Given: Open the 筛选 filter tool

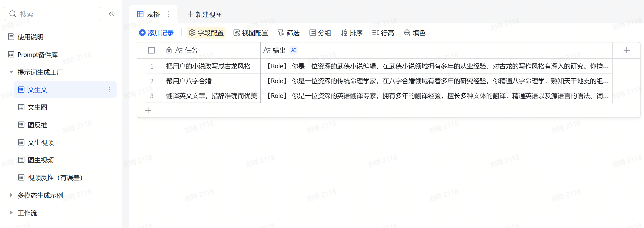Looking at the screenshot, I should [289, 33].
